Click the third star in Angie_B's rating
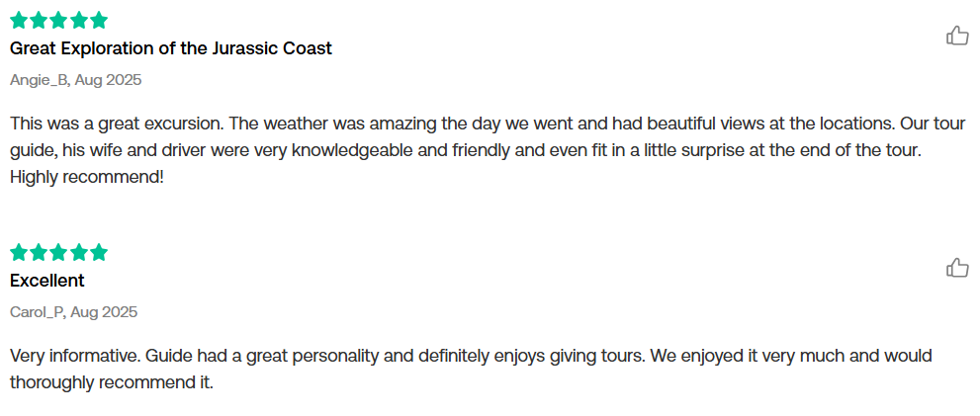Viewport: 980px width, 416px height. (58, 21)
